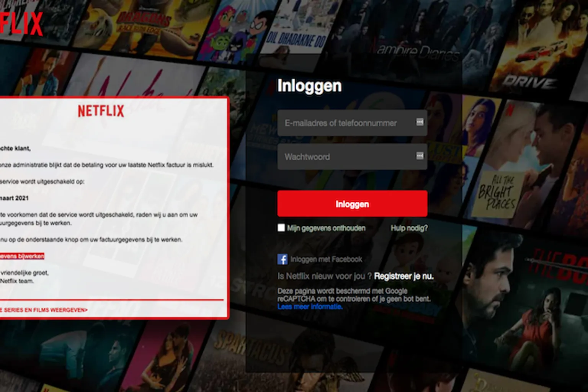Click the red NETFLIX logo in the email panel
The width and height of the screenshot is (588, 392).
pos(101,111)
